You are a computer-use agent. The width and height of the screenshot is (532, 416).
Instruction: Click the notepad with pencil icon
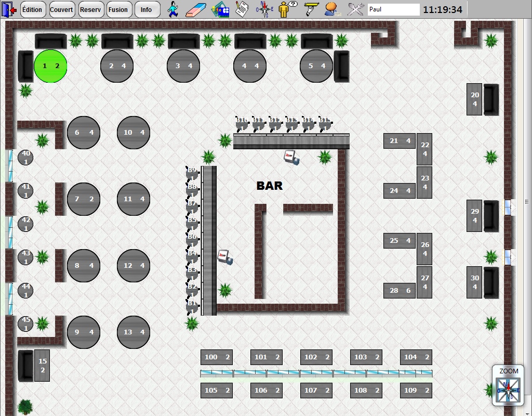click(242, 9)
